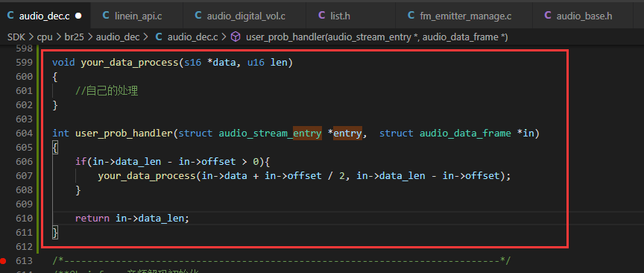Click line number 607 in the gutter
The width and height of the screenshot is (644, 273).
click(x=25, y=176)
